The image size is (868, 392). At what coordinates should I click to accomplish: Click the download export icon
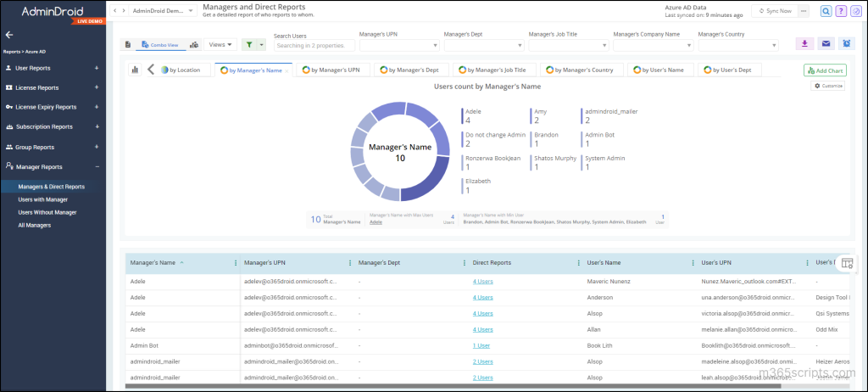pyautogui.click(x=804, y=44)
